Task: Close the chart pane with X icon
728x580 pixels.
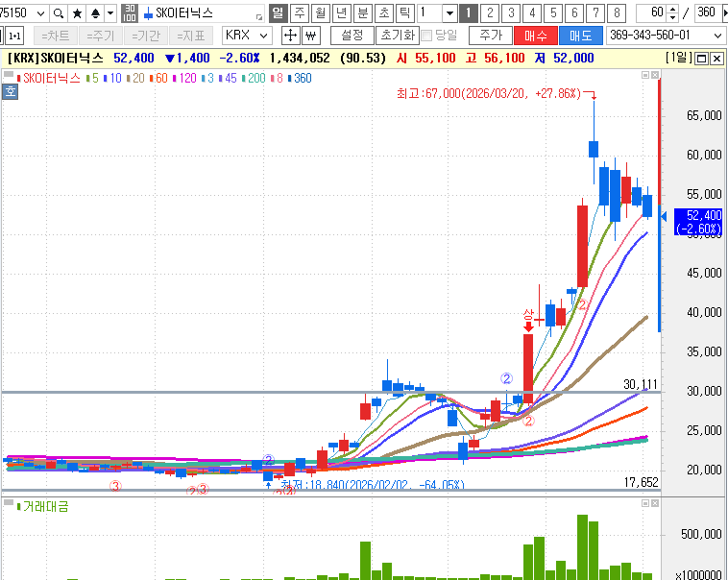Action: pos(716,59)
